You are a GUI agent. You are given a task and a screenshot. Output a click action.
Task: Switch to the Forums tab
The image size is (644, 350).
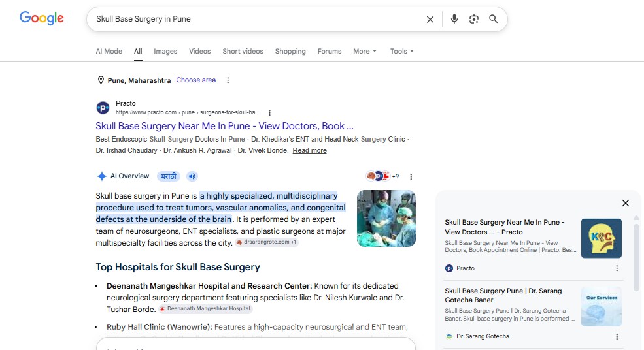[x=330, y=52]
